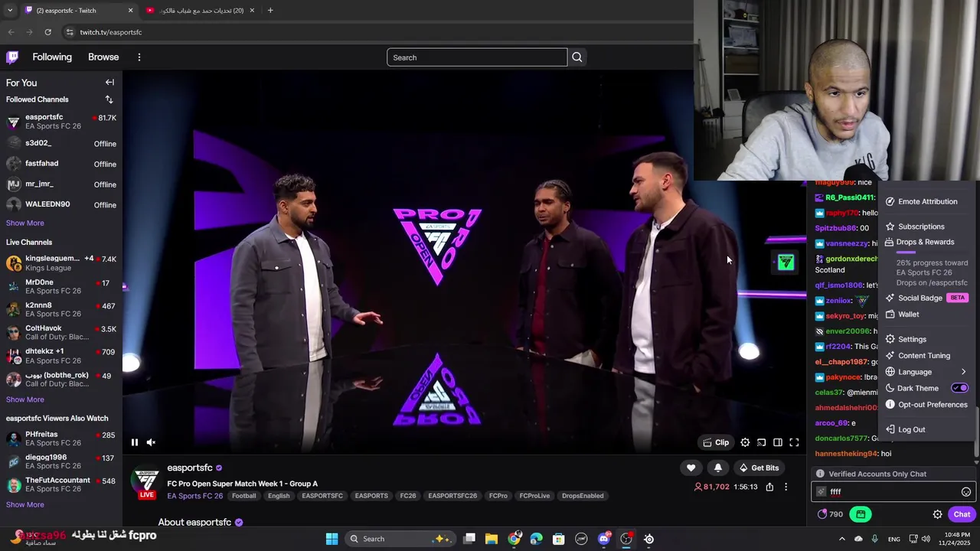Toggle the Dark Theme switch

[x=959, y=388]
